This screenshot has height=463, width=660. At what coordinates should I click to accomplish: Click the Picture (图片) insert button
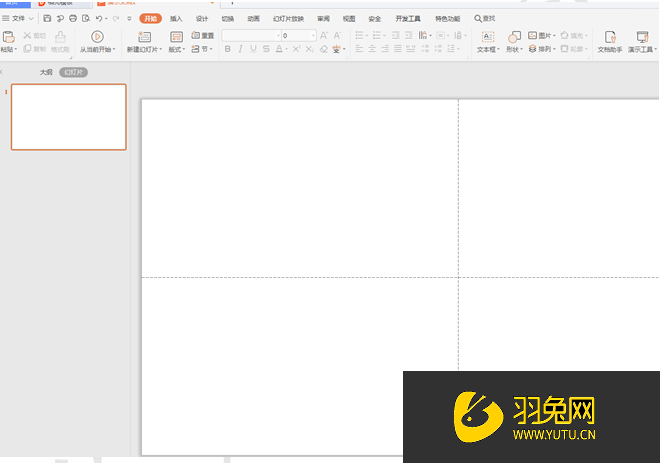click(540, 35)
